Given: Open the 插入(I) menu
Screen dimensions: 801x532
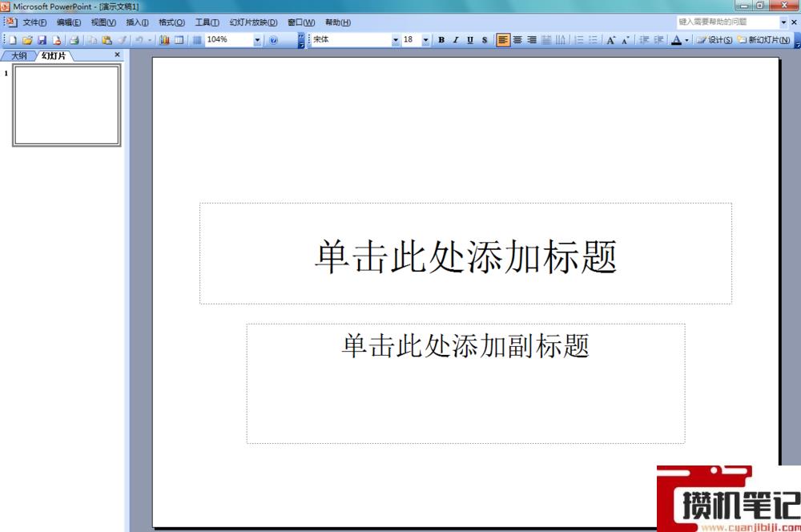Looking at the screenshot, I should point(137,22).
